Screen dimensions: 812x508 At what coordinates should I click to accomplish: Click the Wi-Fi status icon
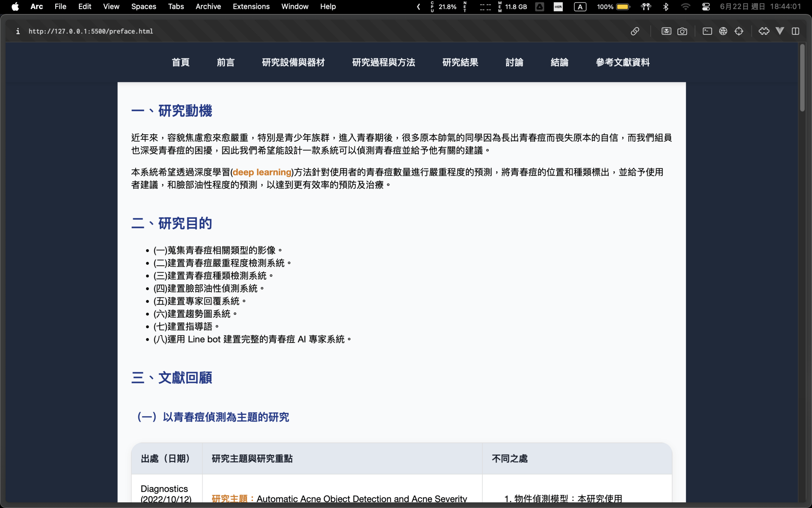(x=685, y=6)
